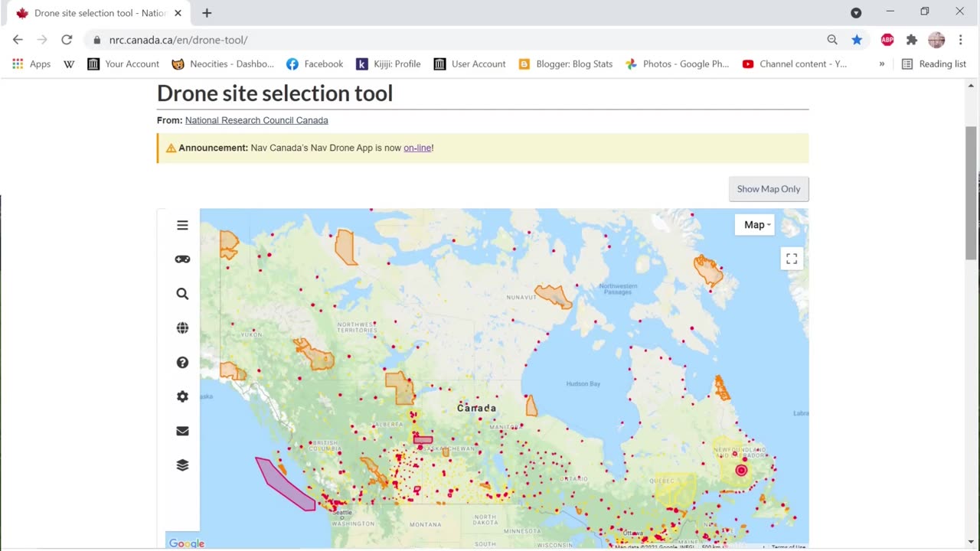
Task: Expand hidden bookmarks overflow chevron
Action: (882, 64)
